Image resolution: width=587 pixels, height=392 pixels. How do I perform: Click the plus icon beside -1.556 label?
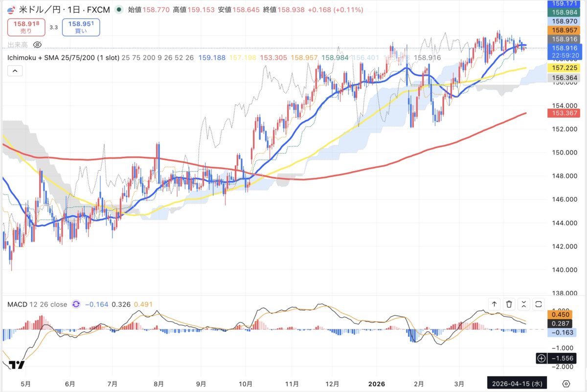(541, 358)
